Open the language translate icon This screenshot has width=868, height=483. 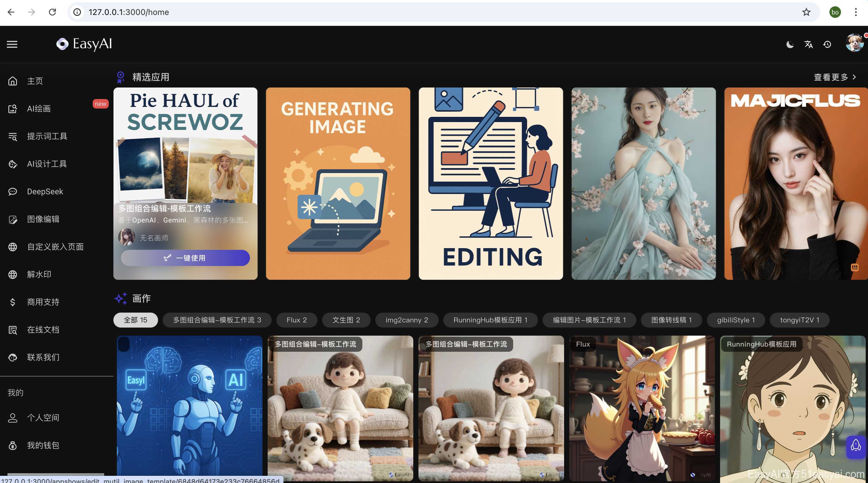pyautogui.click(x=808, y=44)
